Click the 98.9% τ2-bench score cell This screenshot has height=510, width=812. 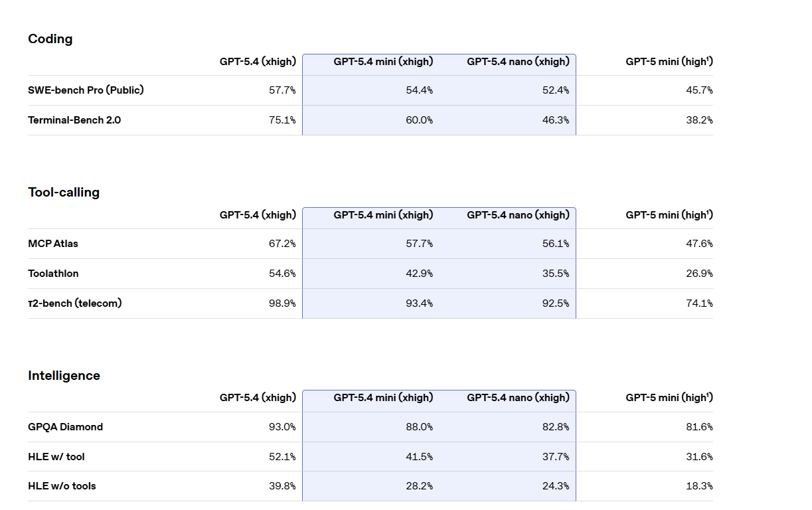coord(282,303)
